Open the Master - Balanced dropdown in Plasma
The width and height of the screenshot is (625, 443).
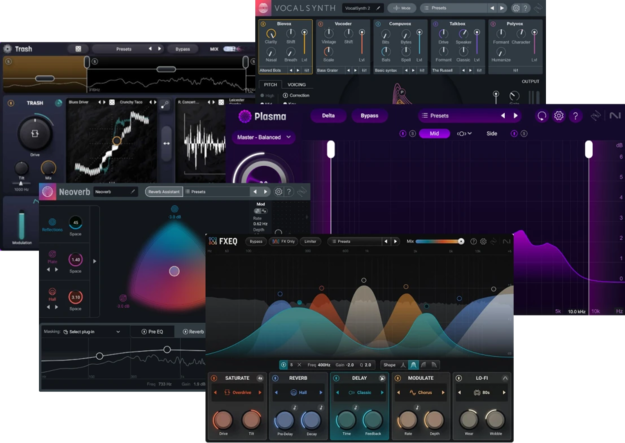(263, 137)
